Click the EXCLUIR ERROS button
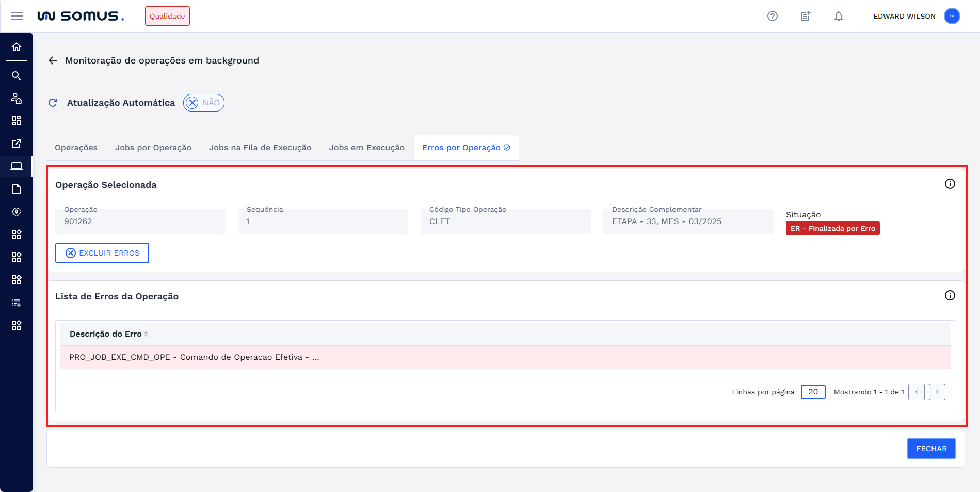This screenshot has height=492, width=980. [102, 253]
